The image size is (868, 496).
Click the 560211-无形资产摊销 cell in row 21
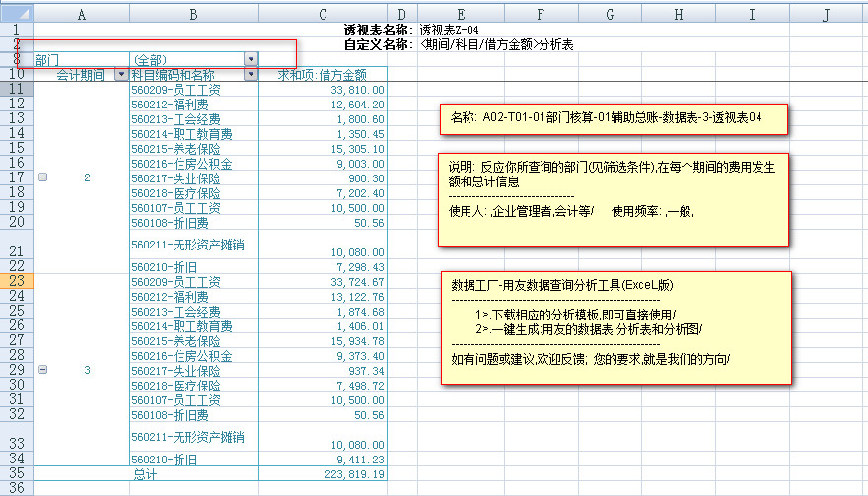(x=187, y=244)
